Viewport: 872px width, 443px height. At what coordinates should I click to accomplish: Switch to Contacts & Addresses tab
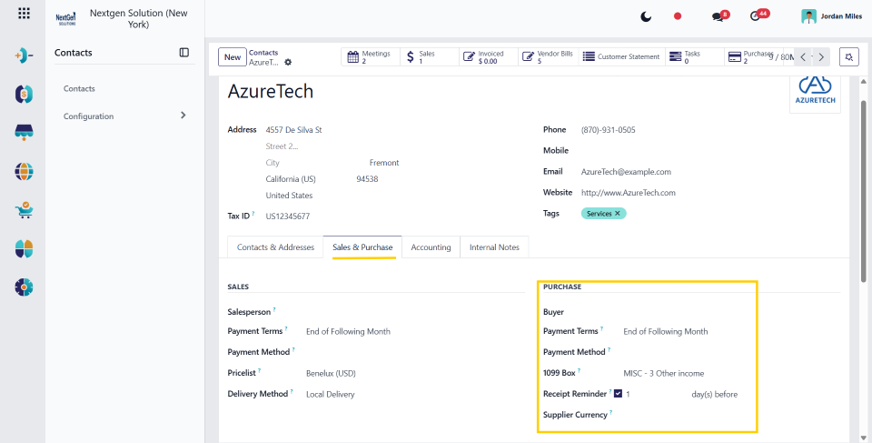275,247
